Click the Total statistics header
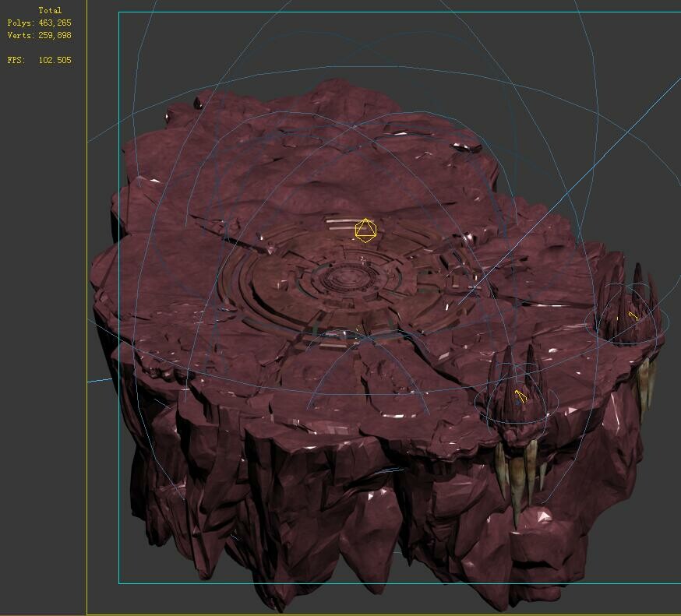The width and height of the screenshot is (681, 616). tap(50, 10)
